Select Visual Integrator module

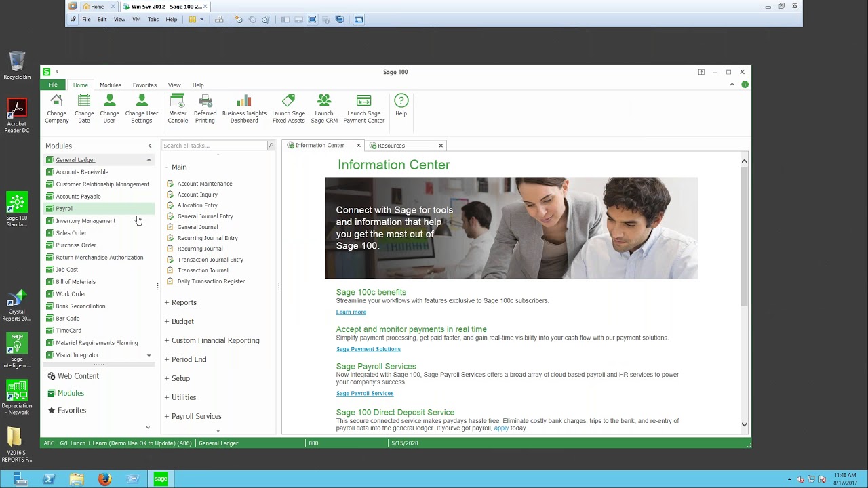coord(77,355)
